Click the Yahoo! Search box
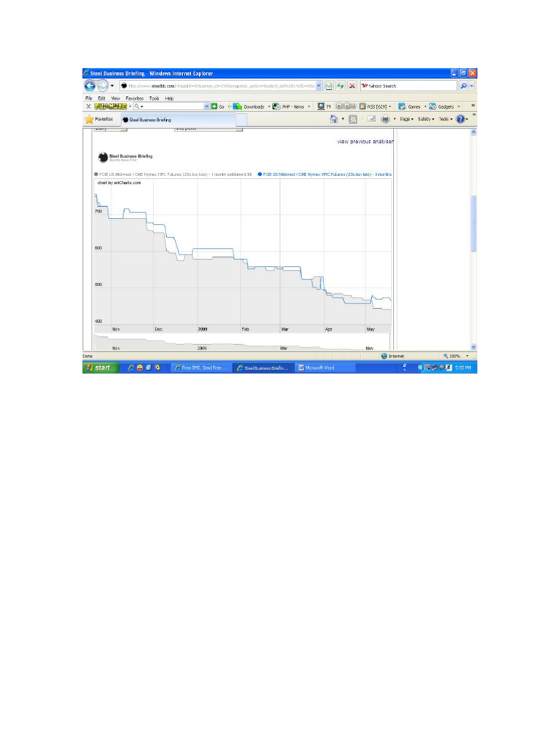Viewport: 560px width, 747px height. (x=408, y=86)
